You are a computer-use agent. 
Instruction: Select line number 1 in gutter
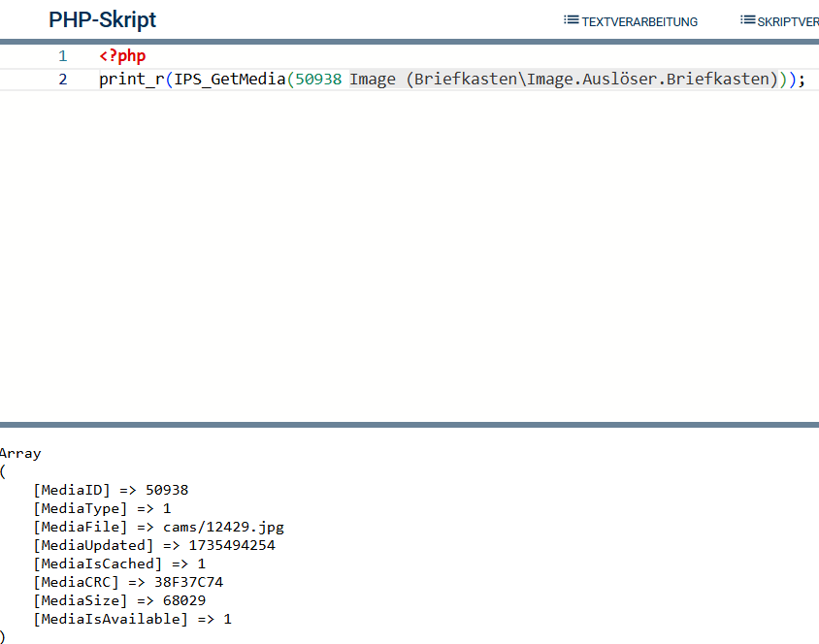pyautogui.click(x=63, y=56)
